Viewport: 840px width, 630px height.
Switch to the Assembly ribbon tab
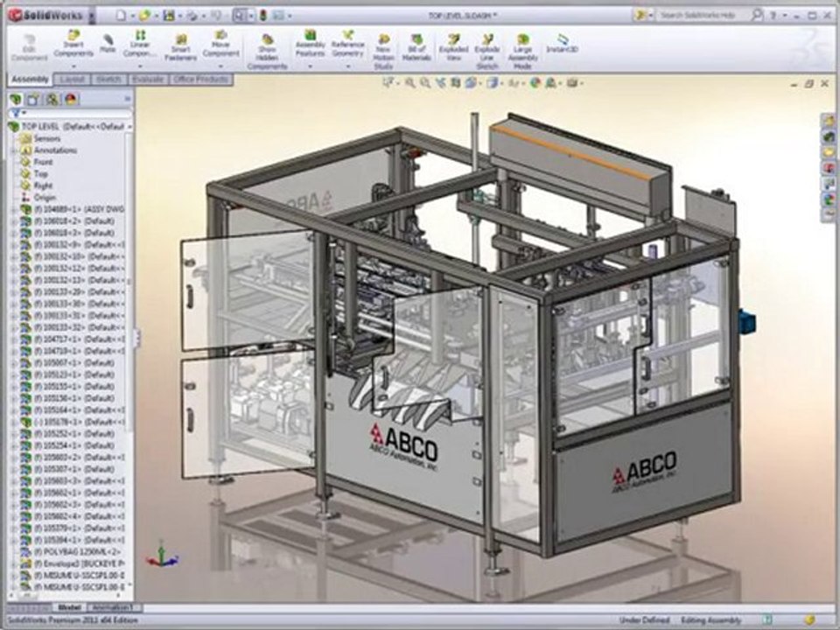(30, 80)
